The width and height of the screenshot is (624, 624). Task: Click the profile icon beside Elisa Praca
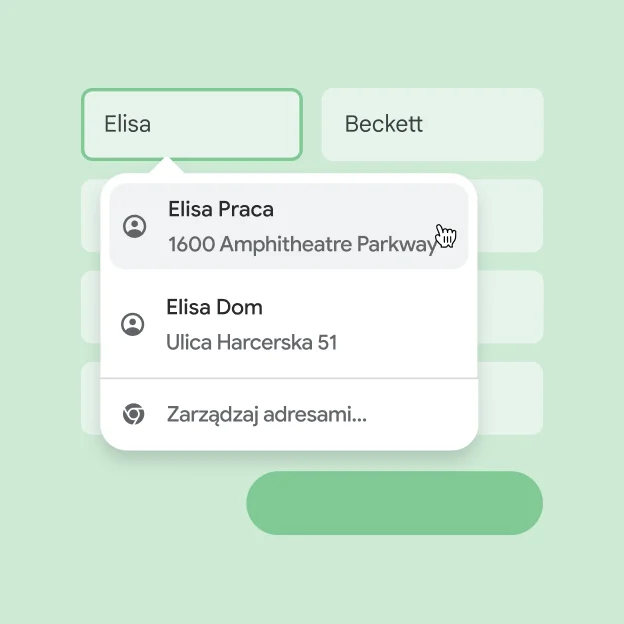[134, 227]
